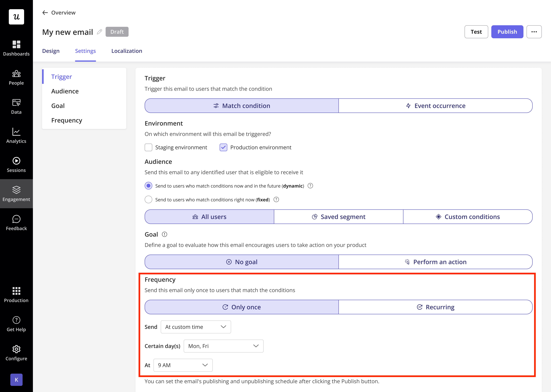This screenshot has width=551, height=392.
Task: Go back to Overview via arrow
Action: 45,13
